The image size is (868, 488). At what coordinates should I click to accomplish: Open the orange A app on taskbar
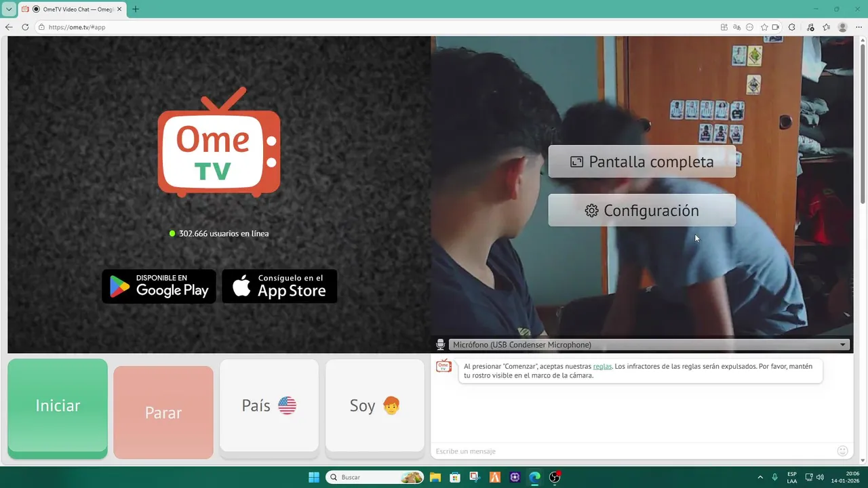(495, 477)
